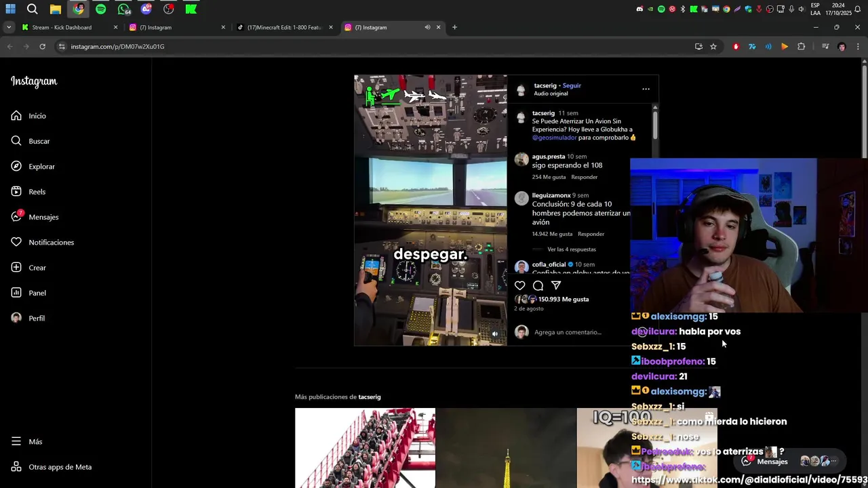Screen dimensions: 868x488
Task: Open the Extensions puzzle menu
Action: [801, 47]
